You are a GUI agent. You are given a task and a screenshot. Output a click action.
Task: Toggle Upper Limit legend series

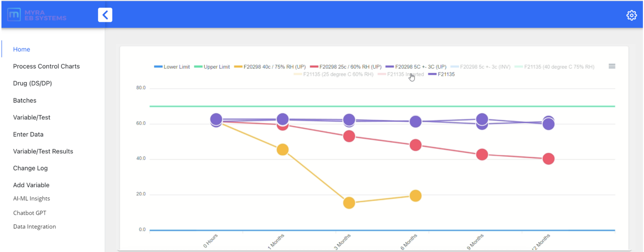212,67
